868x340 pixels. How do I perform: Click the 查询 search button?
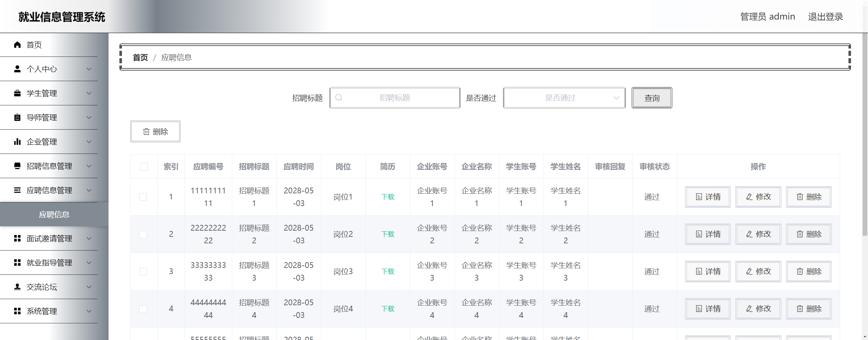coord(652,98)
